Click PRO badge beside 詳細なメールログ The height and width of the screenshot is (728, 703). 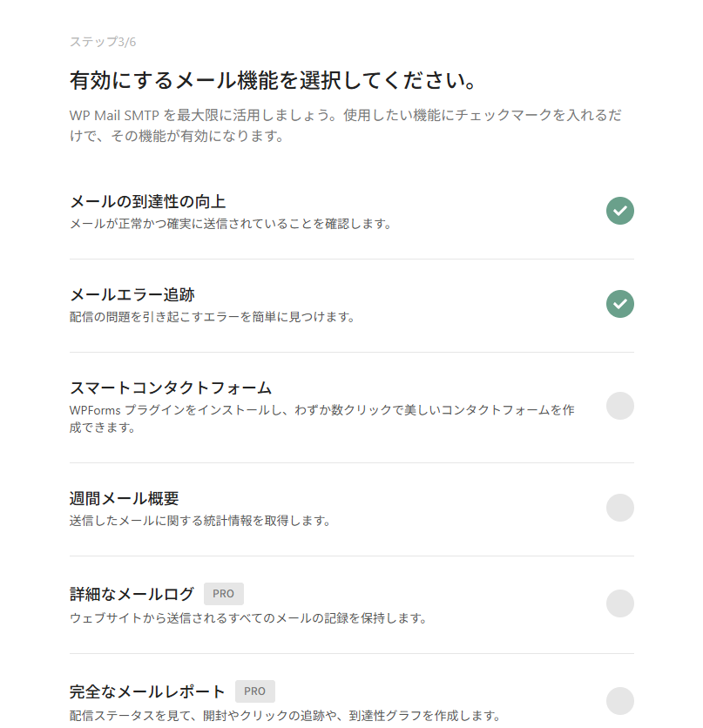pyautogui.click(x=223, y=594)
